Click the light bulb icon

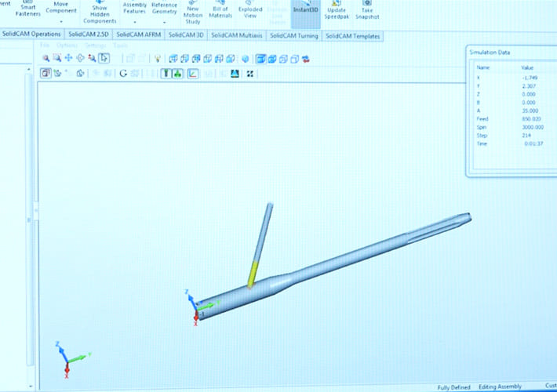(158, 59)
